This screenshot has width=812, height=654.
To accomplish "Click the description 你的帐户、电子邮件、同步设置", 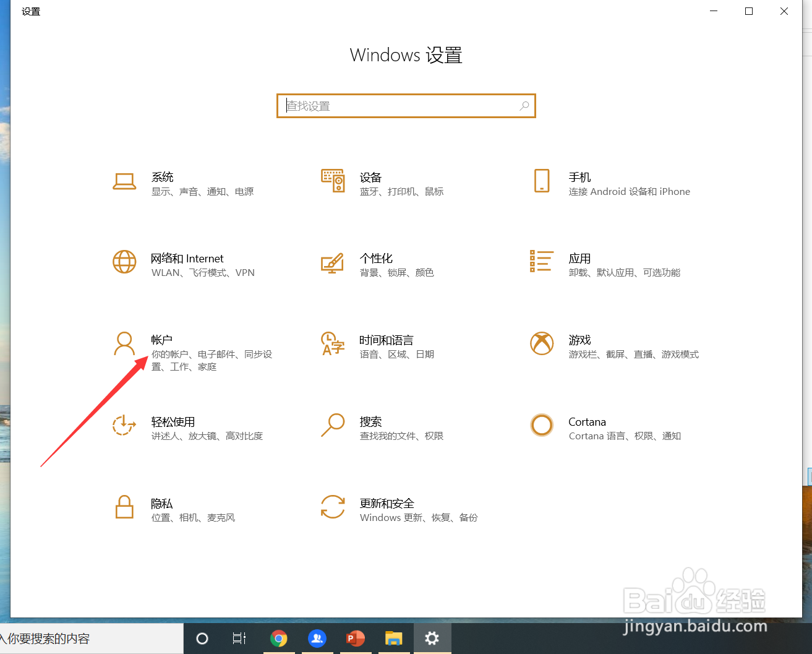I will (x=212, y=361).
